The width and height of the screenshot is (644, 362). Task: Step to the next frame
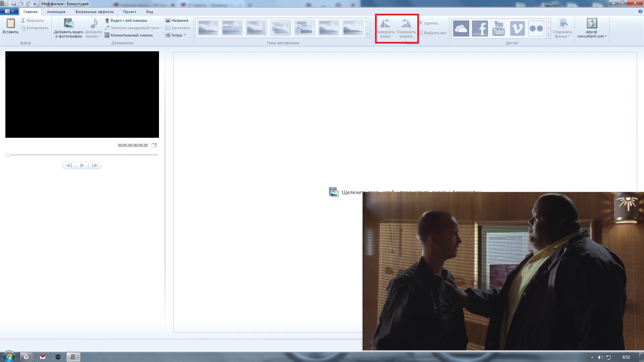tap(95, 165)
